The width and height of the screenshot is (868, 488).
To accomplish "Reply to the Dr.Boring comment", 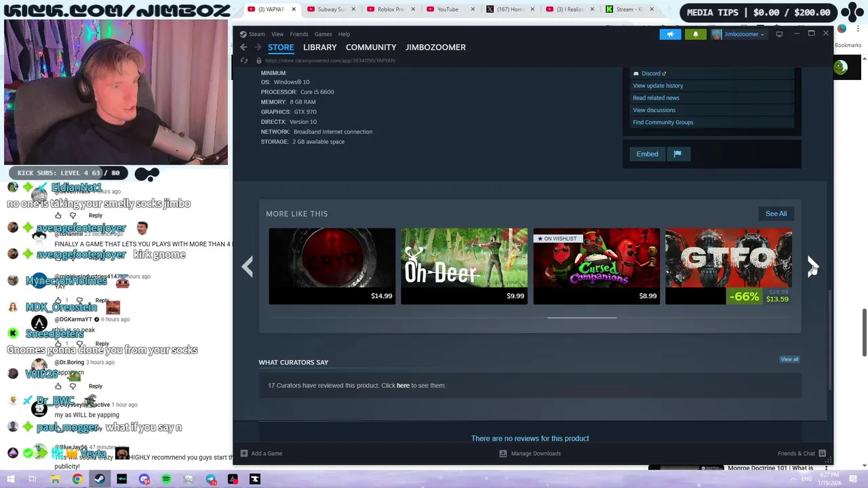I will tap(95, 386).
